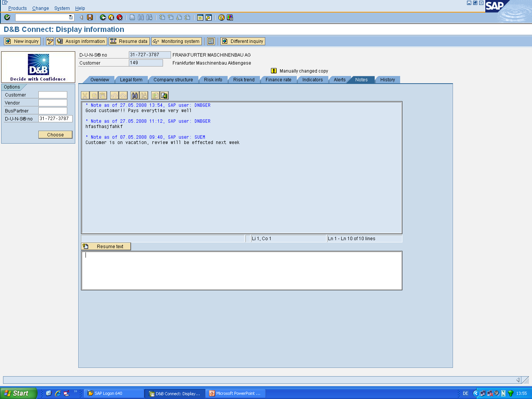Switch to SAP Logon 640 taskbar item
The height and width of the screenshot is (399, 532).
[114, 394]
